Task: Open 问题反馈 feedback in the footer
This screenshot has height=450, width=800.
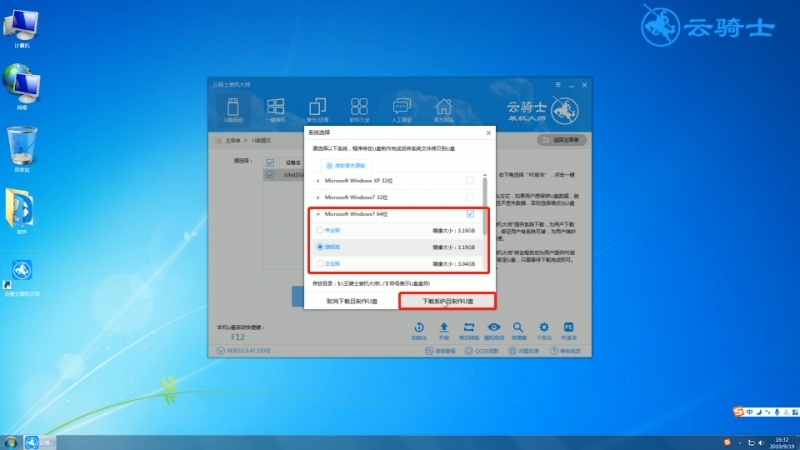Action: 524,351
